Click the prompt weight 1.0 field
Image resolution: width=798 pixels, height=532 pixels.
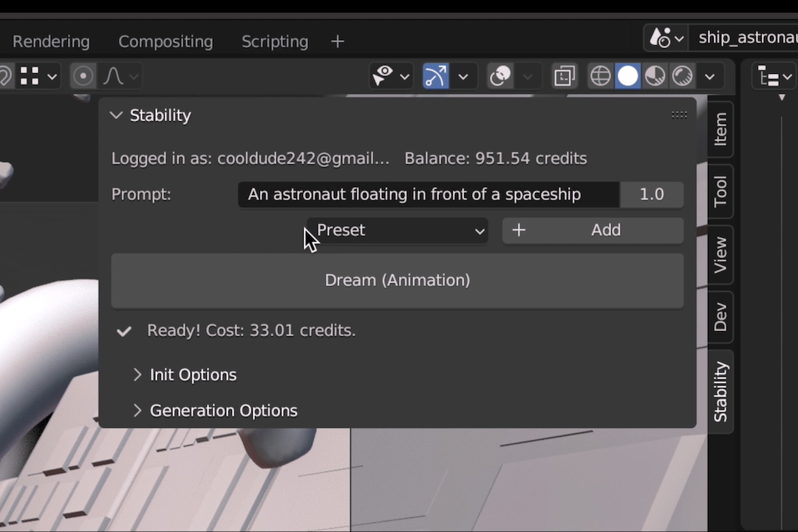(x=652, y=194)
